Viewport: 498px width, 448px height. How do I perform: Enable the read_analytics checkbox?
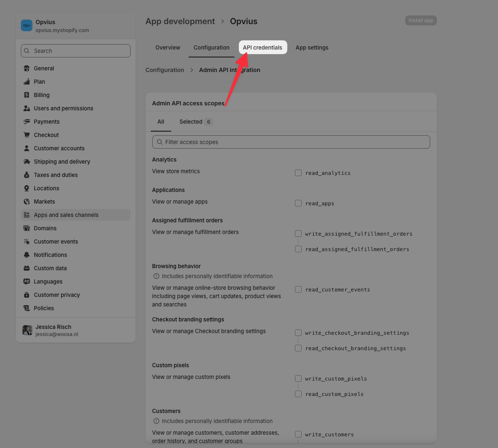click(298, 173)
